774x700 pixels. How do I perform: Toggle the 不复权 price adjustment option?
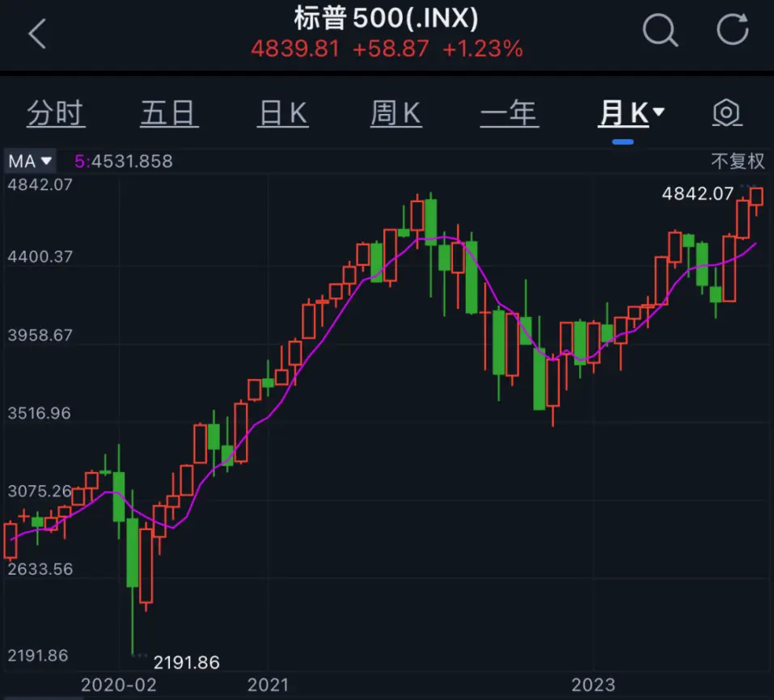[x=738, y=161]
